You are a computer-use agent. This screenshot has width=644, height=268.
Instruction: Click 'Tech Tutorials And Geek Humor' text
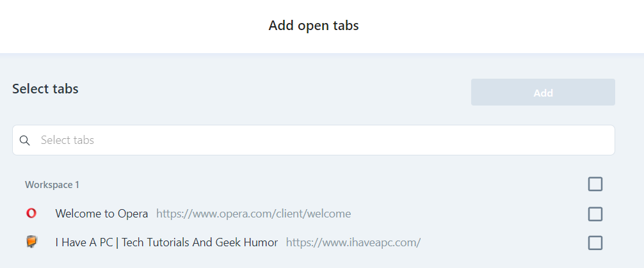click(x=200, y=242)
